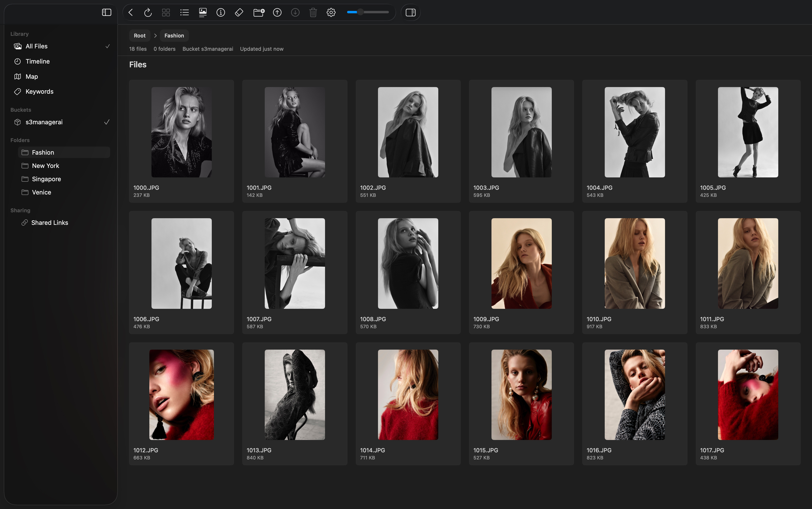Click the keyword tag icon in toolbar
Viewport: 812px width, 509px height.
[239, 13]
